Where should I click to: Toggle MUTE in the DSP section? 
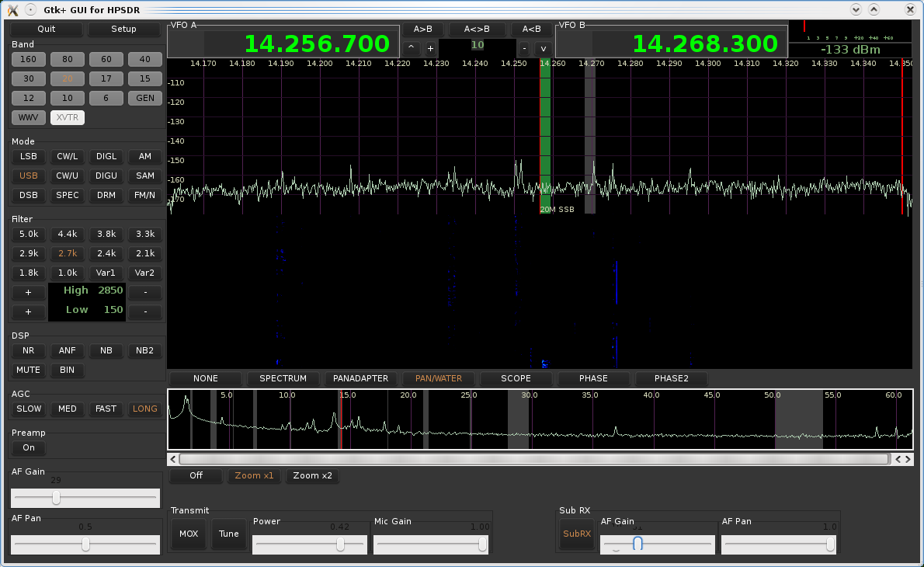tap(29, 370)
